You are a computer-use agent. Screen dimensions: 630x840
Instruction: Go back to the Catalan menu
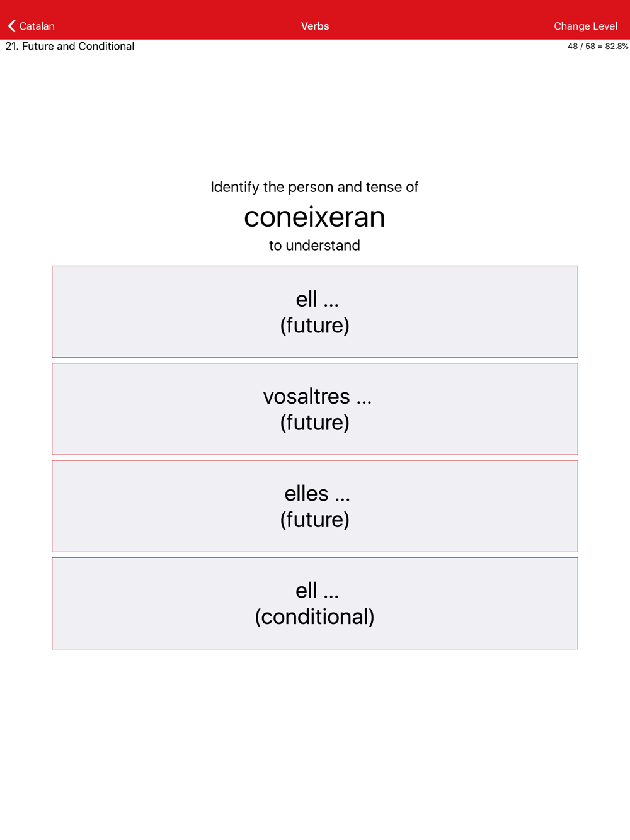(x=31, y=26)
